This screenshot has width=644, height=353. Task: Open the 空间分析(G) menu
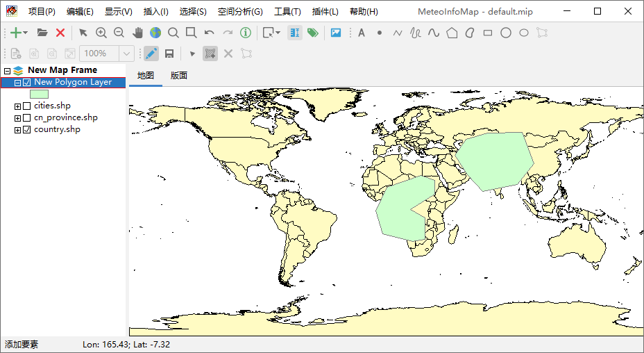point(240,12)
